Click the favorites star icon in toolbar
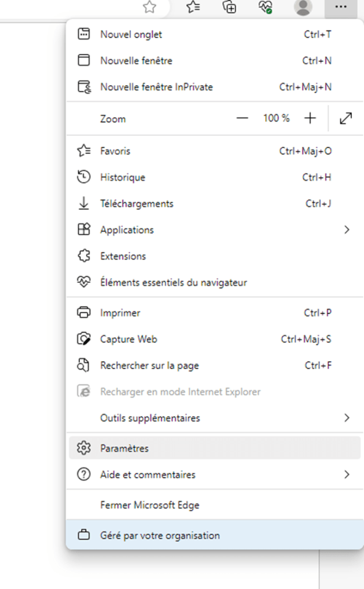Viewport: 364px width, 589px height. pos(150,7)
